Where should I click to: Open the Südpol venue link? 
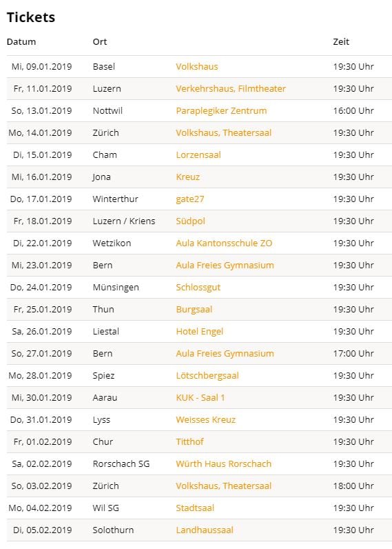click(x=190, y=221)
